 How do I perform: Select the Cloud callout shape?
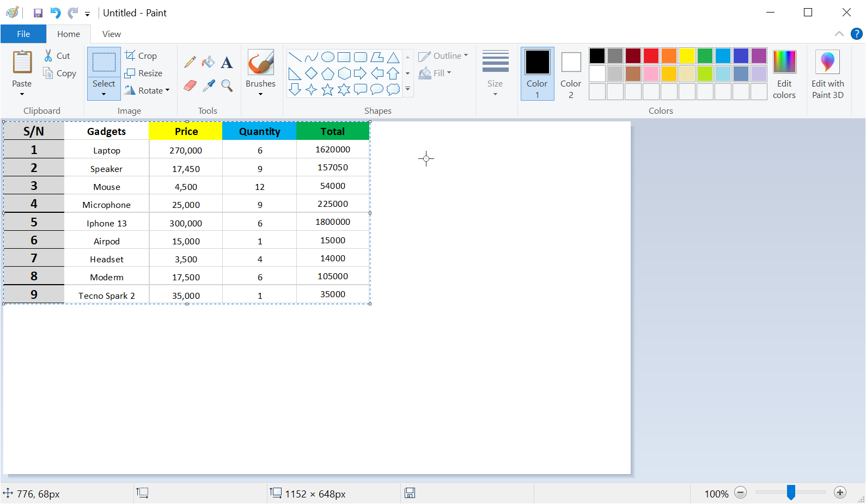click(393, 90)
